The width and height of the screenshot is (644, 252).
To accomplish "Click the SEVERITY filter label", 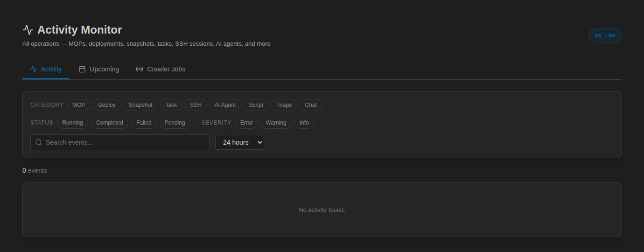I will pyautogui.click(x=217, y=123).
